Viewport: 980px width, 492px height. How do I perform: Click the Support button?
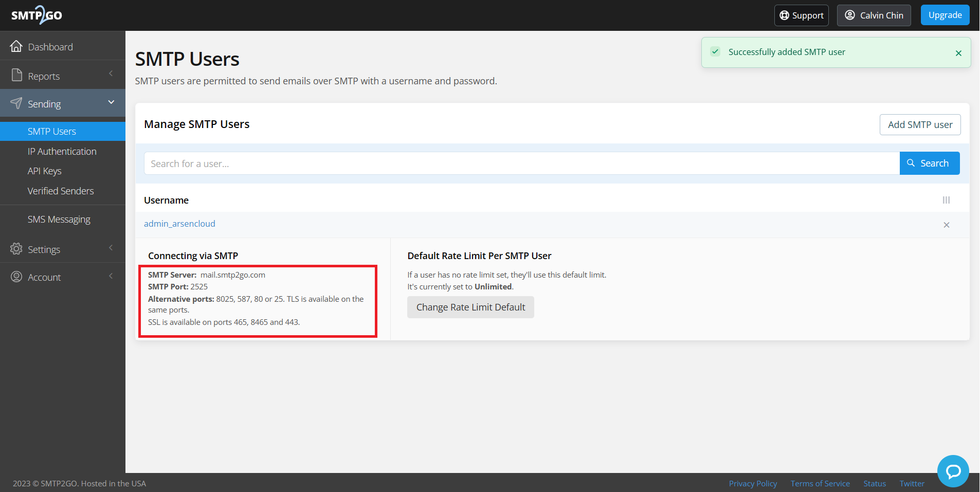(802, 15)
